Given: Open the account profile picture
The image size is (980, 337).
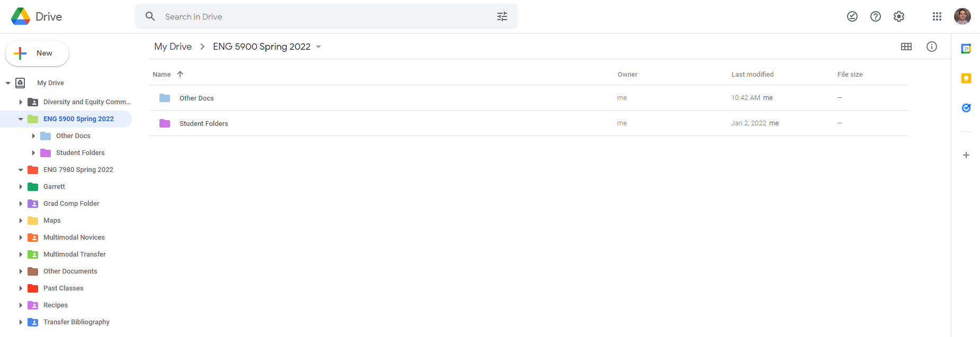Looking at the screenshot, I should 963,16.
